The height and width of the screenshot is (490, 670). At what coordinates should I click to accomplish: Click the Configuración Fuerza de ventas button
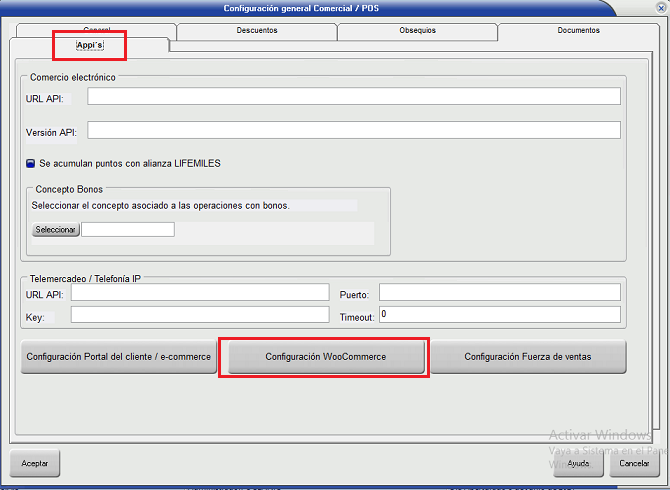(528, 357)
